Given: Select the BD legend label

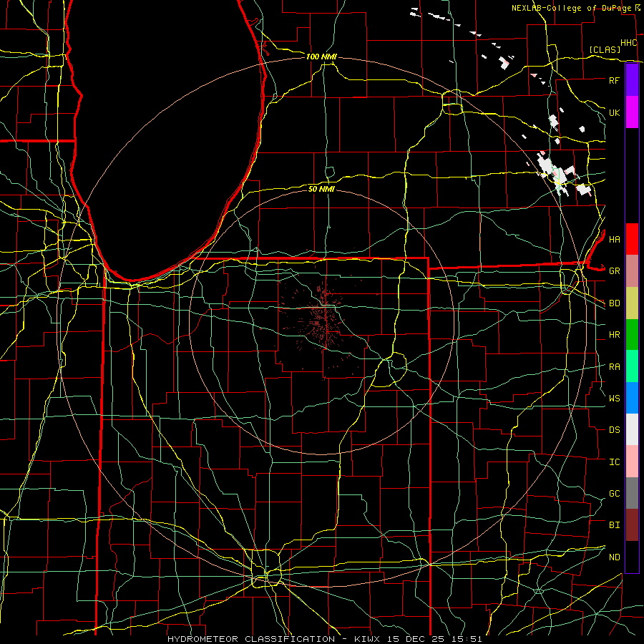Looking at the screenshot, I should 614,303.
